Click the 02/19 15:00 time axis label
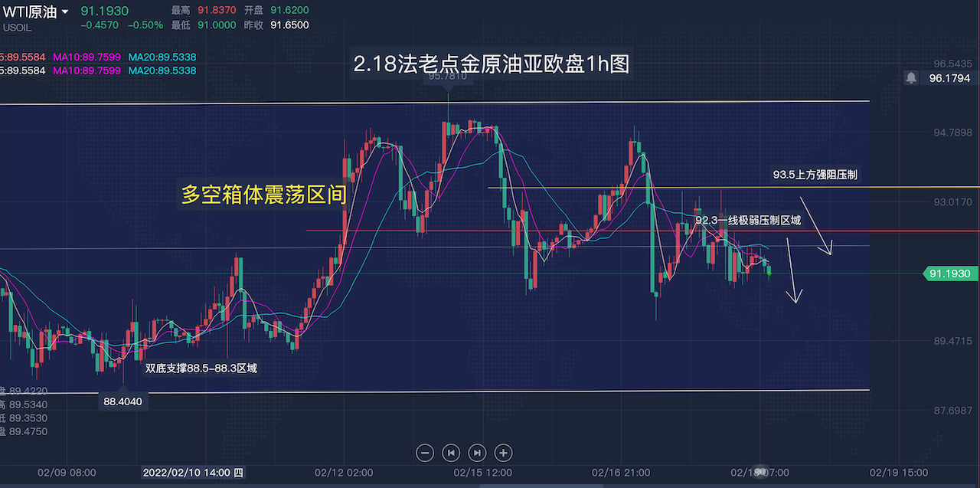This screenshot has width=980, height=488. [x=899, y=473]
